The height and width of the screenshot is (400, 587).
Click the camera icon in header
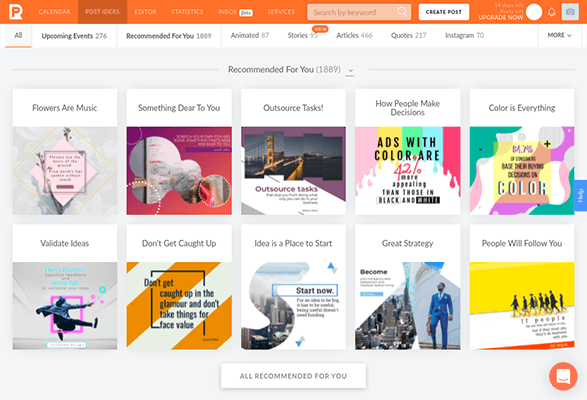tap(570, 12)
